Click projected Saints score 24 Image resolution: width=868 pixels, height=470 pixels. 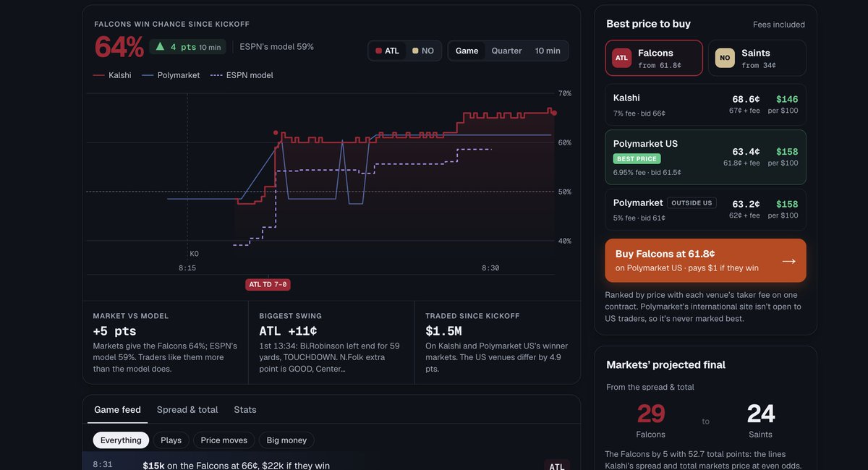coord(761,414)
